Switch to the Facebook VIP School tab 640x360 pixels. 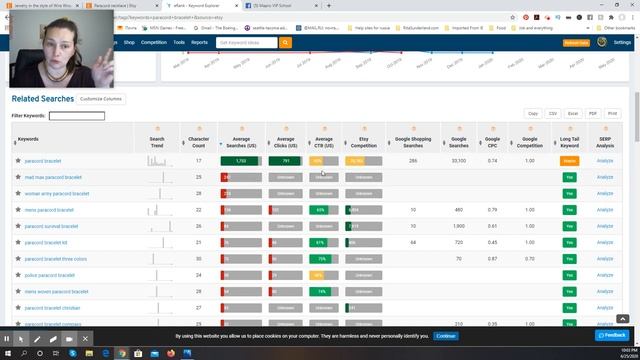[x=282, y=6]
